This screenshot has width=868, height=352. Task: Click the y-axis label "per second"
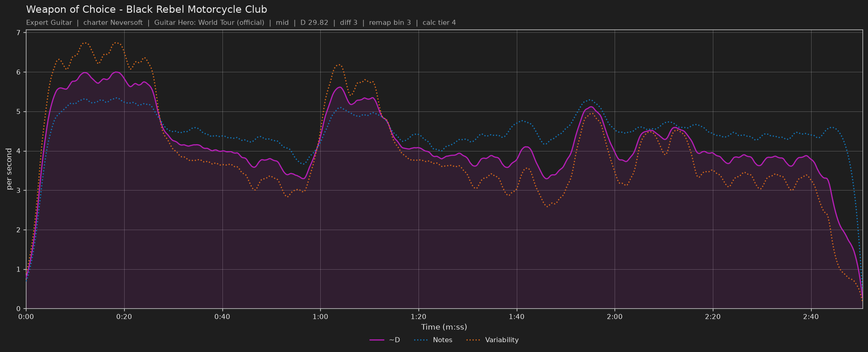tap(9, 169)
